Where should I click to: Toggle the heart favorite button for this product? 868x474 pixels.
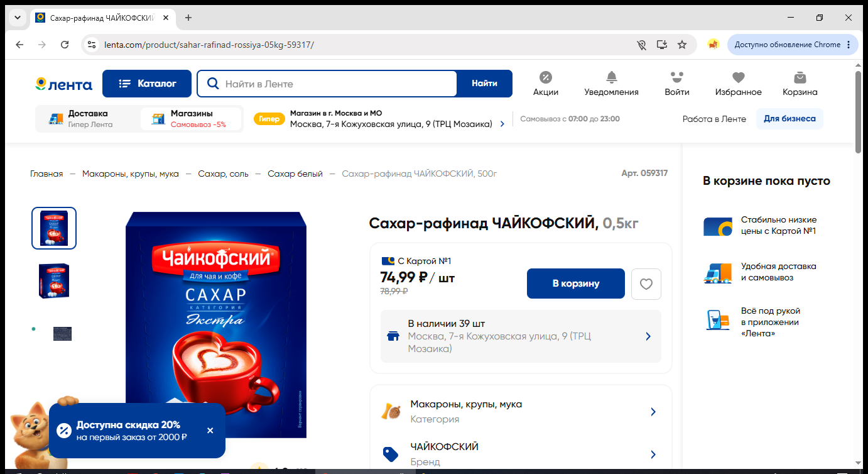coord(646,284)
